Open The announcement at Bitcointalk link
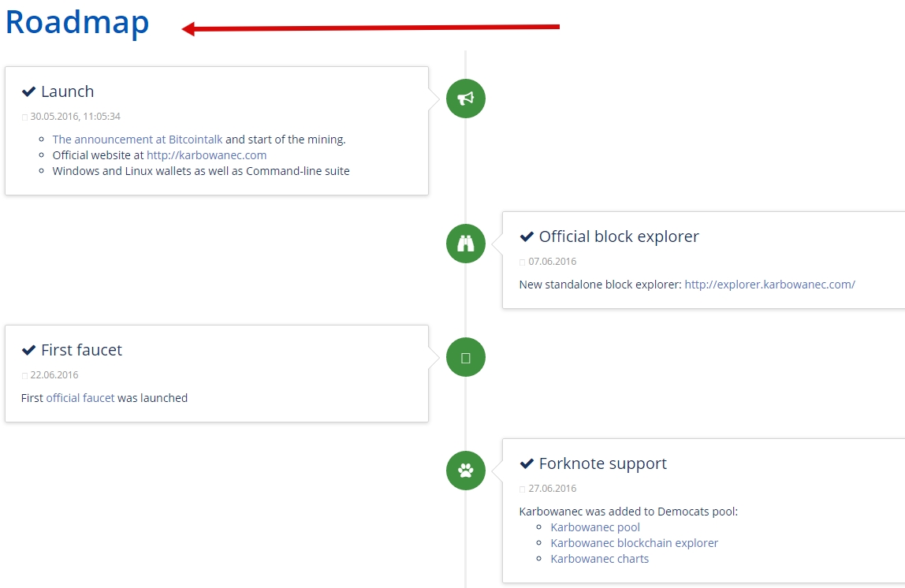Viewport: 905px width, 588px height. click(x=137, y=140)
